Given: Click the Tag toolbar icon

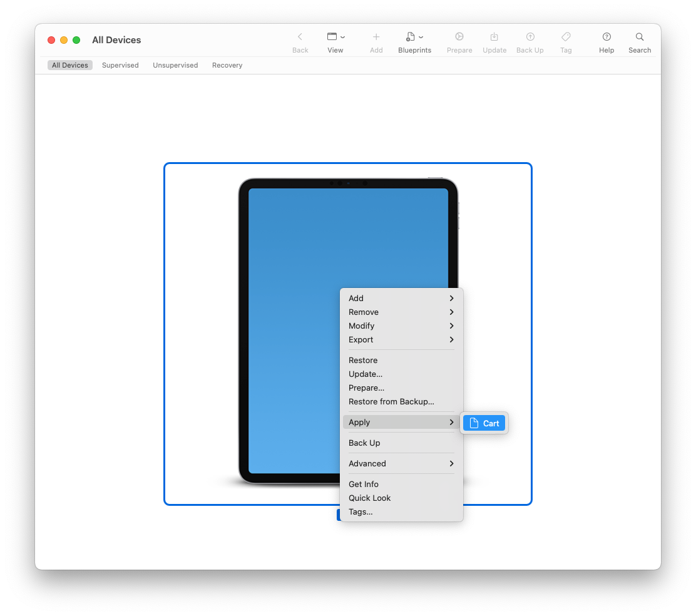Looking at the screenshot, I should 566,37.
